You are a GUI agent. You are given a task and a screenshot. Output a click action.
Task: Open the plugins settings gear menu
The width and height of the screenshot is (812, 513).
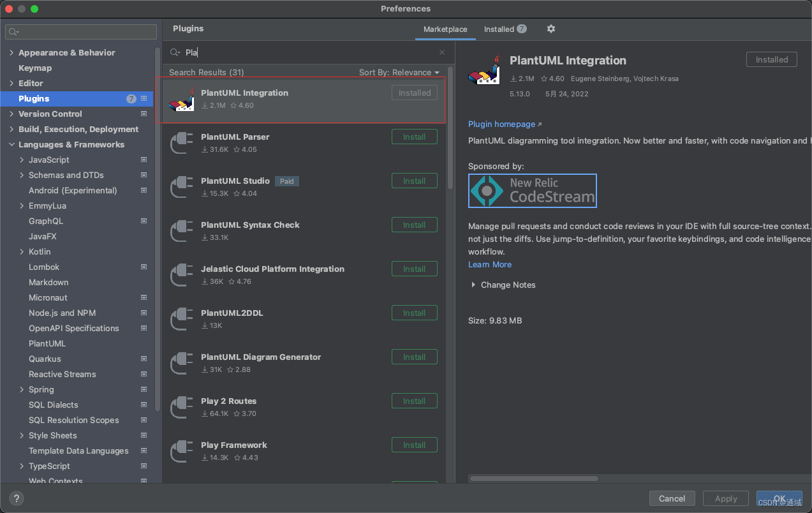pos(551,29)
